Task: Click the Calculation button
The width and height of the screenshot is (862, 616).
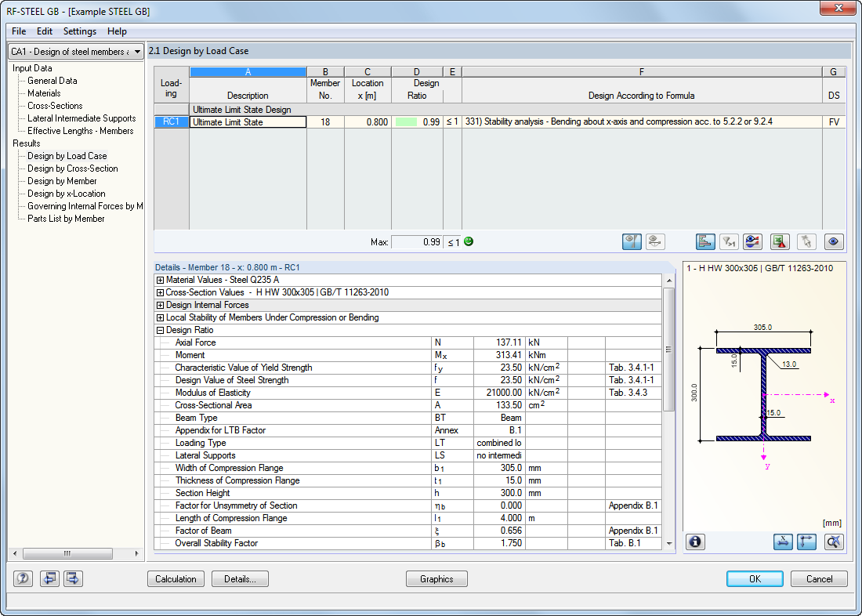Action: (x=176, y=578)
